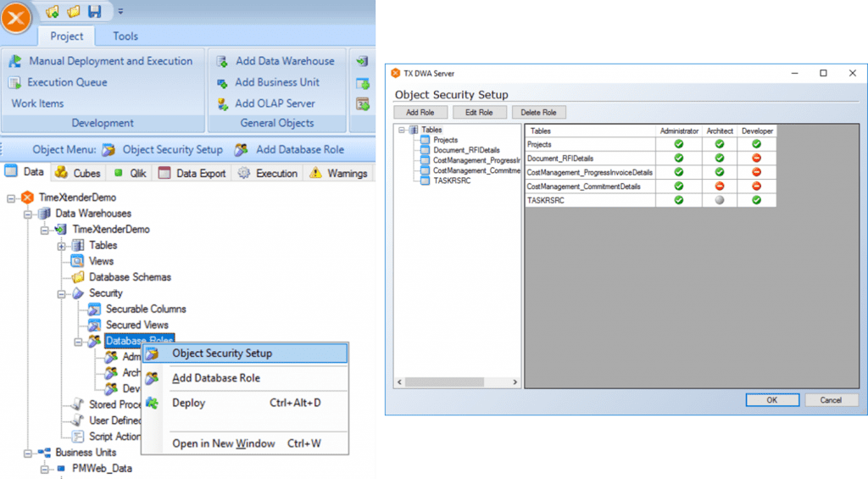868x479 pixels.
Task: Click the Save icon in quick access toolbar
Action: (x=95, y=11)
